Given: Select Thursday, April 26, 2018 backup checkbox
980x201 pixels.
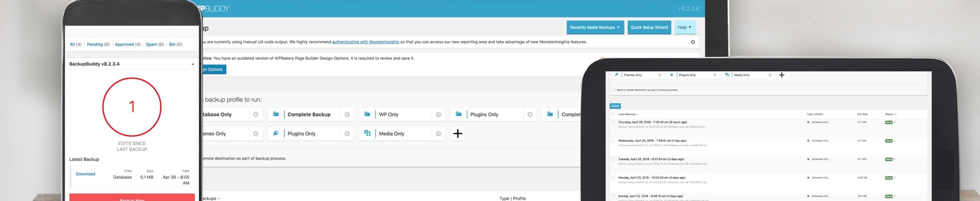Looking at the screenshot, I should pos(613,122).
